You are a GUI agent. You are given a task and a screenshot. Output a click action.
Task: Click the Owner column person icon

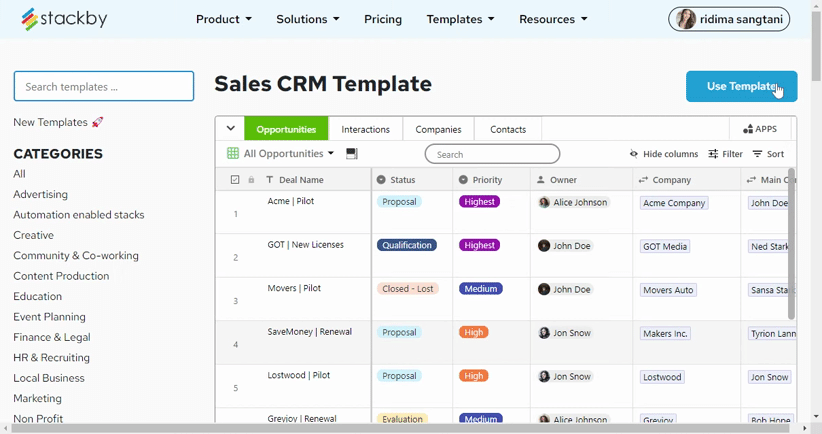(x=540, y=180)
